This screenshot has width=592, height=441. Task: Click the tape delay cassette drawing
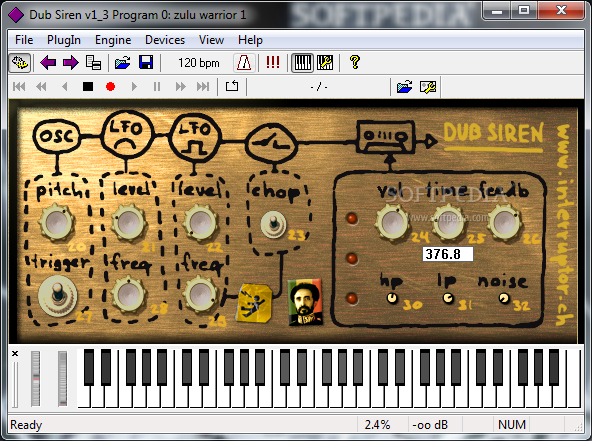click(x=385, y=137)
